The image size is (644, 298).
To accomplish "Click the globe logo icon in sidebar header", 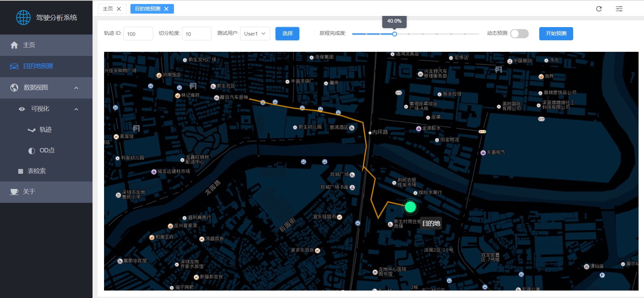I will pyautogui.click(x=23, y=18).
